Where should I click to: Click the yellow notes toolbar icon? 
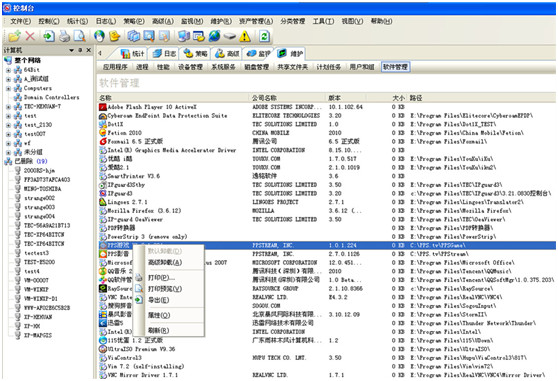(x=115, y=36)
